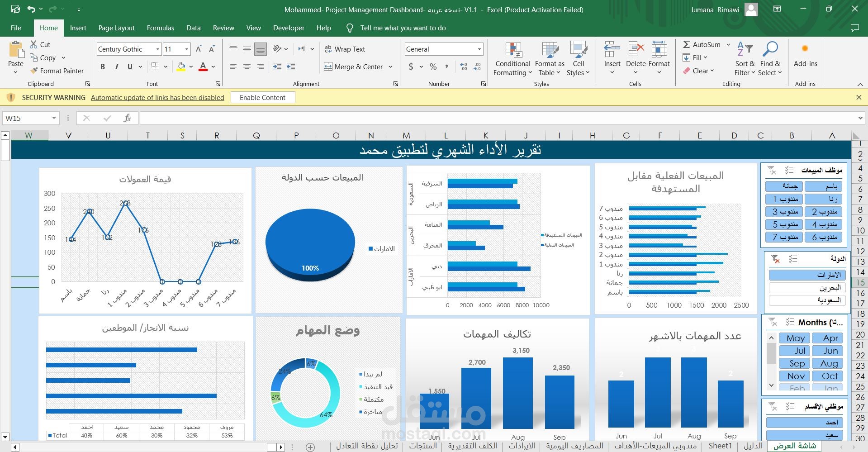This screenshot has width=868, height=452.
Task: Open the font size dropdown
Action: tap(186, 49)
